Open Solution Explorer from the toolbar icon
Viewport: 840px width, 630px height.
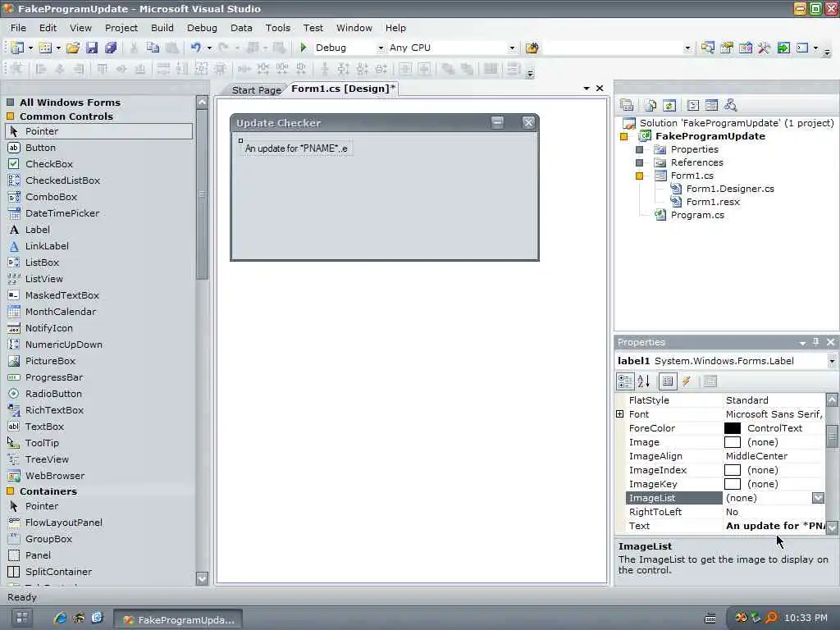tap(707, 48)
